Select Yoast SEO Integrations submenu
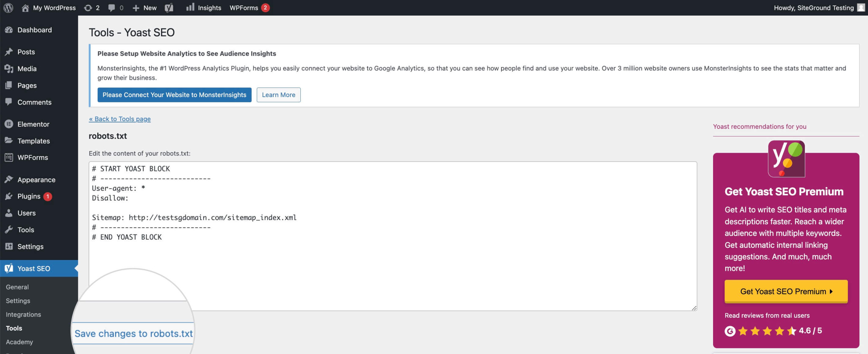The image size is (868, 354). [23, 314]
